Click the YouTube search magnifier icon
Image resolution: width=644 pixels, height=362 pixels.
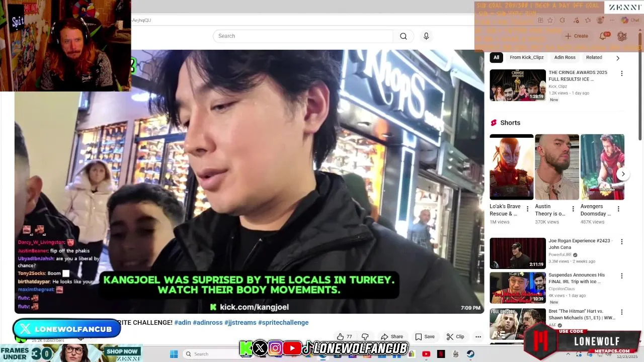[x=404, y=36]
